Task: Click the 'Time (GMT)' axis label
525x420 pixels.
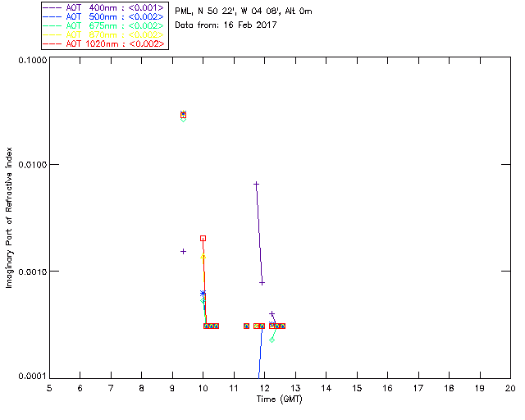Action: tap(279, 399)
